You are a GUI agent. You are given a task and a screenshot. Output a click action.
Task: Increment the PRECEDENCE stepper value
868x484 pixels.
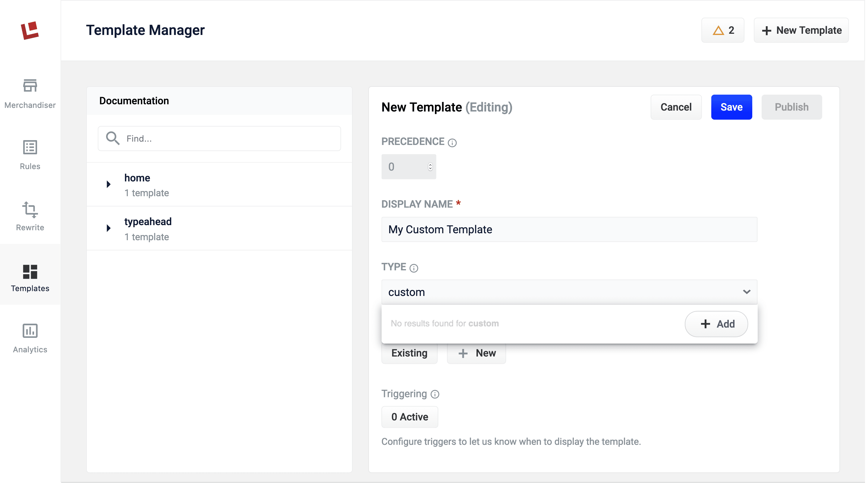point(430,164)
